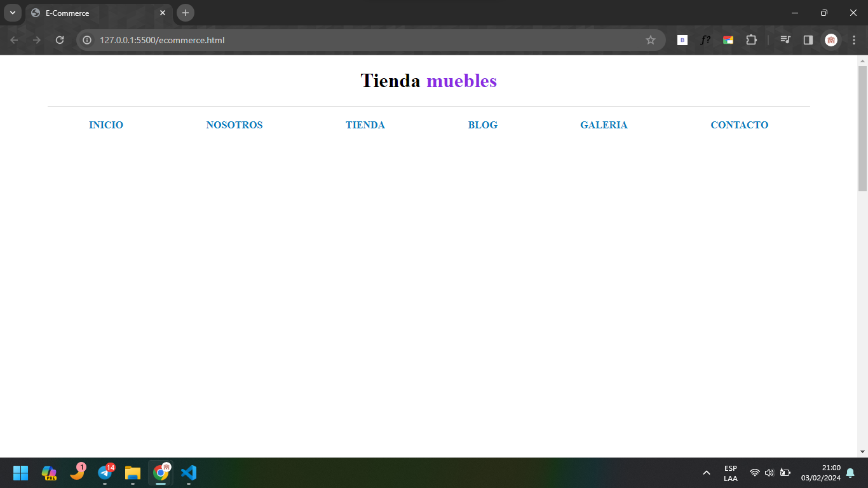Open the Bootstrap extension icon
Viewport: 868px width, 488px height.
click(682, 40)
